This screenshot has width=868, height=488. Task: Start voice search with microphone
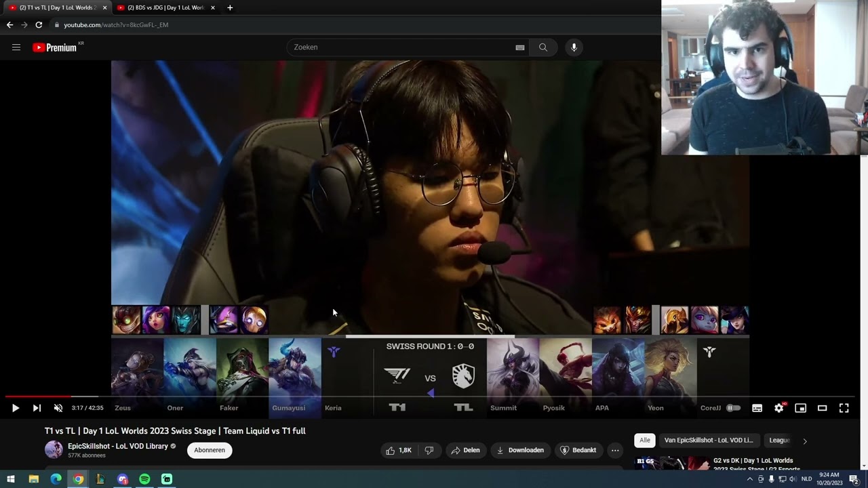[574, 47]
